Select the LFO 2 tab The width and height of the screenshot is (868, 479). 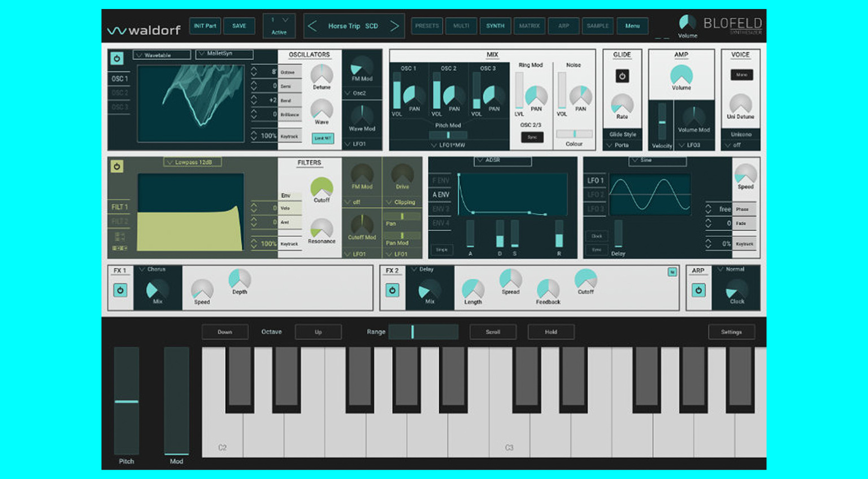click(595, 194)
